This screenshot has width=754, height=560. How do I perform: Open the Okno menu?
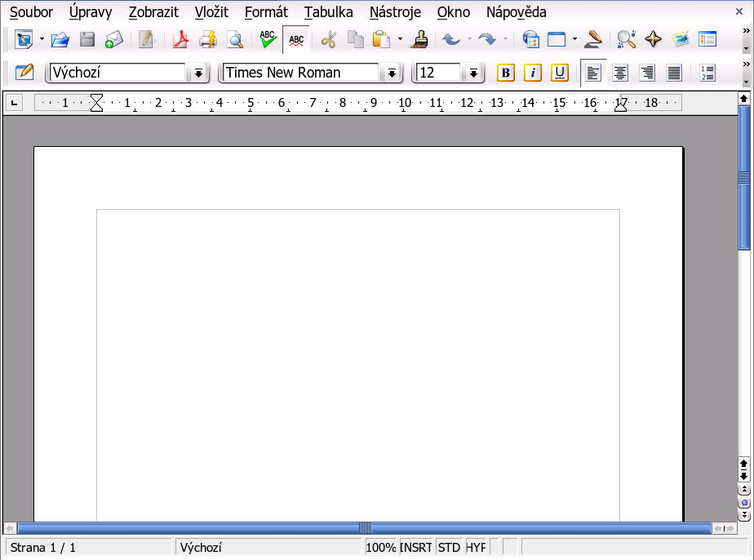pyautogui.click(x=454, y=12)
